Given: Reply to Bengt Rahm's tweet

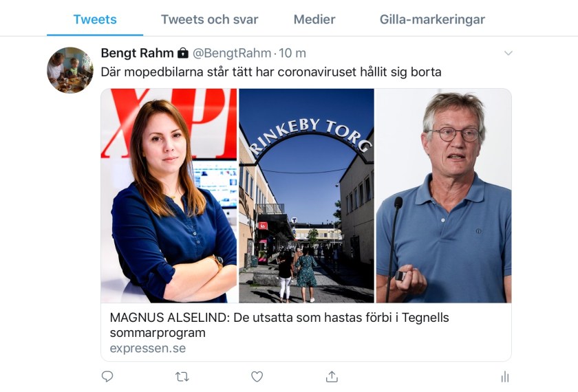Looking at the screenshot, I should click(x=107, y=377).
